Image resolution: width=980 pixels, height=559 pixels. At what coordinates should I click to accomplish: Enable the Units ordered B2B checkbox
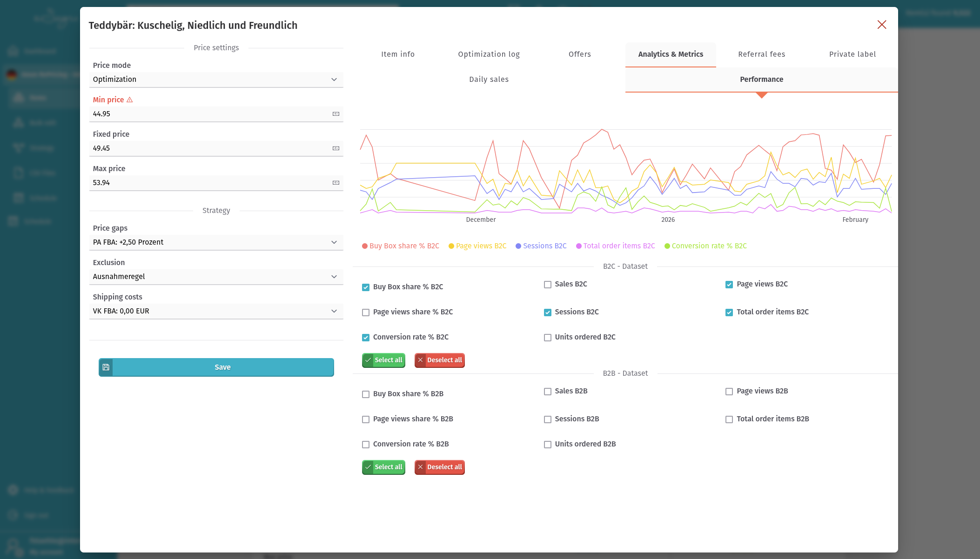click(x=547, y=444)
